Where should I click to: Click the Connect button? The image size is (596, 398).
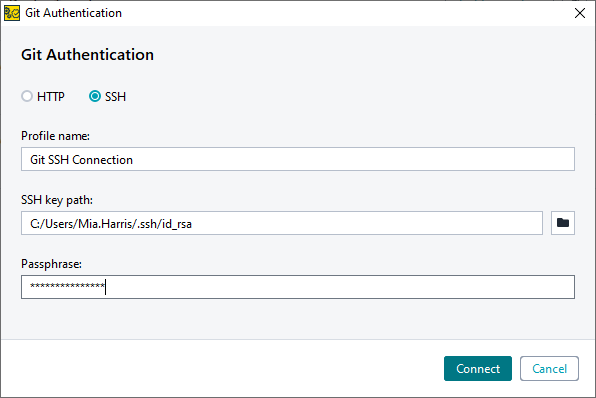pos(478,368)
